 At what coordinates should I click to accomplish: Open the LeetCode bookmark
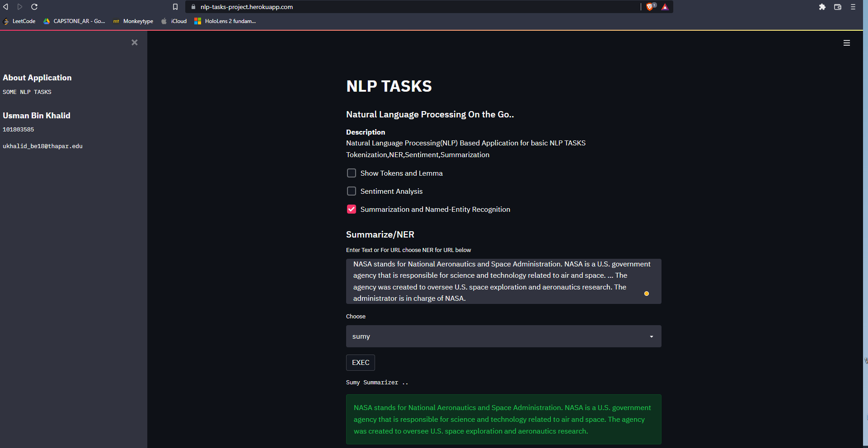click(x=19, y=21)
